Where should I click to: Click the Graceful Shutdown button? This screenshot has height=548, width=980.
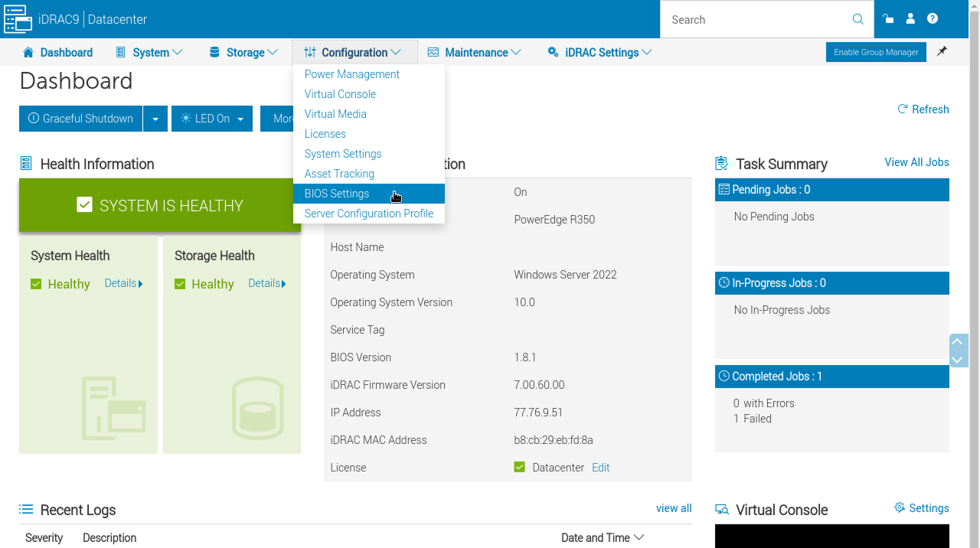pyautogui.click(x=80, y=119)
